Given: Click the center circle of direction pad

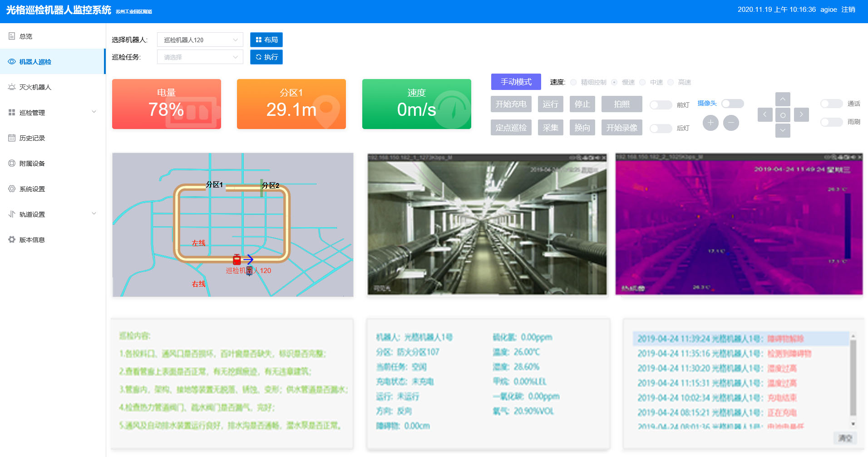Looking at the screenshot, I should point(783,115).
